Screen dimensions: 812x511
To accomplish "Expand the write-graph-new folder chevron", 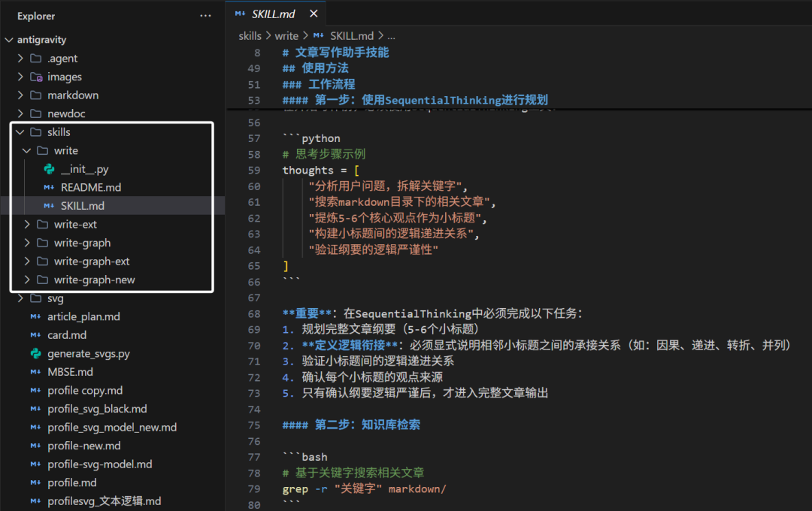I will pos(27,280).
